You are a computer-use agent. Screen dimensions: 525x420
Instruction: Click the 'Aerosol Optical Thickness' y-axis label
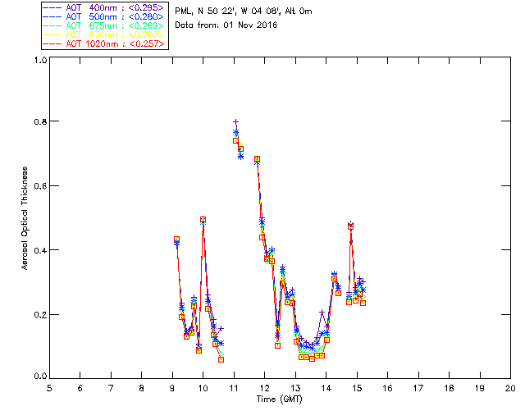pyautogui.click(x=24, y=218)
